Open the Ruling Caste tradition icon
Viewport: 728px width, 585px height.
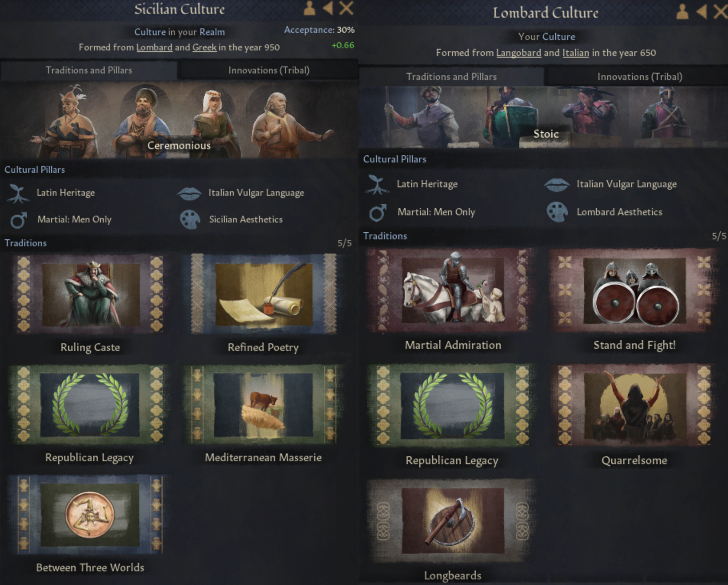(x=90, y=294)
